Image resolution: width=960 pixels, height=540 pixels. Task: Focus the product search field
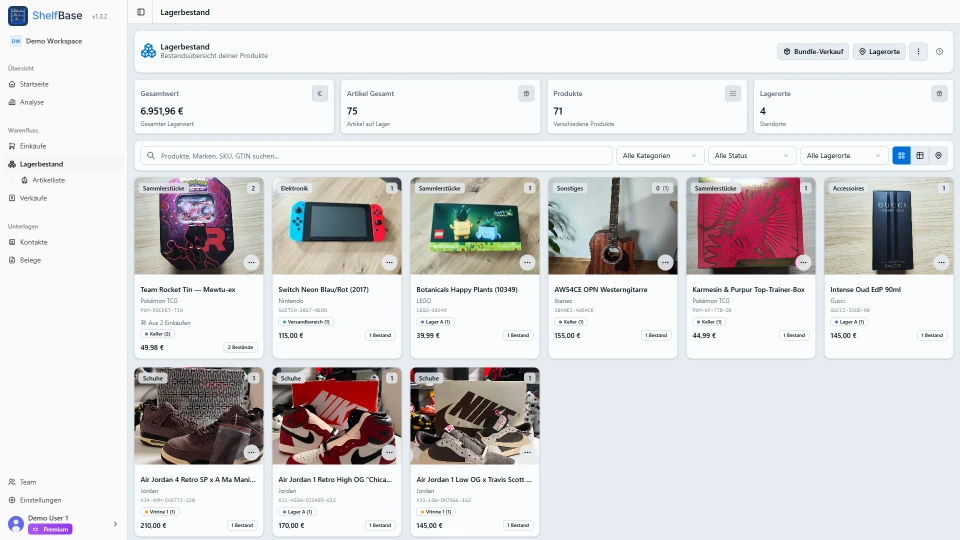(x=377, y=156)
